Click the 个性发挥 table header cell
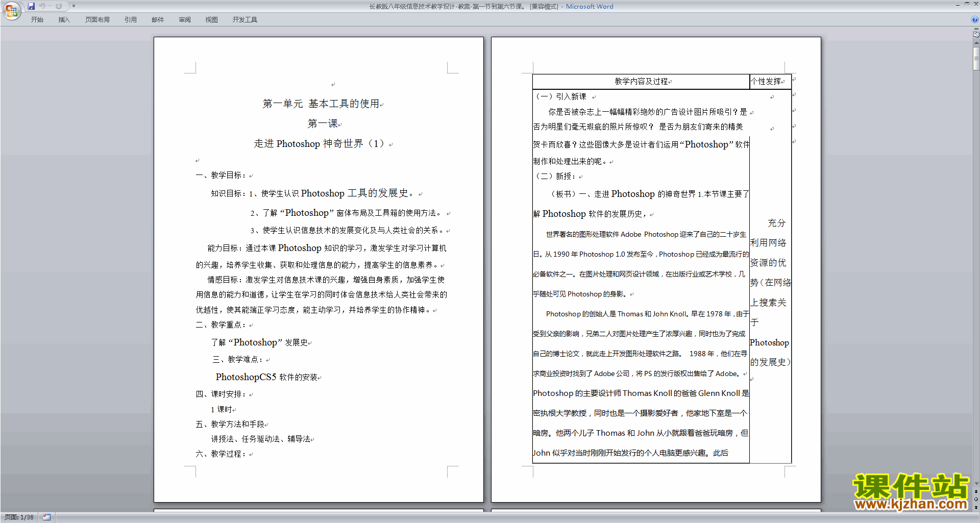980x523 pixels. tap(770, 82)
